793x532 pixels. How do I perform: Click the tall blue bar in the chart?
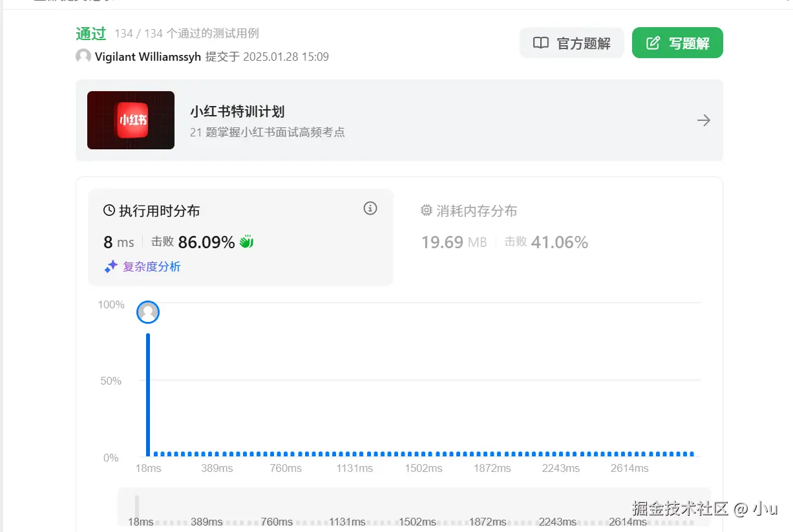(148, 394)
